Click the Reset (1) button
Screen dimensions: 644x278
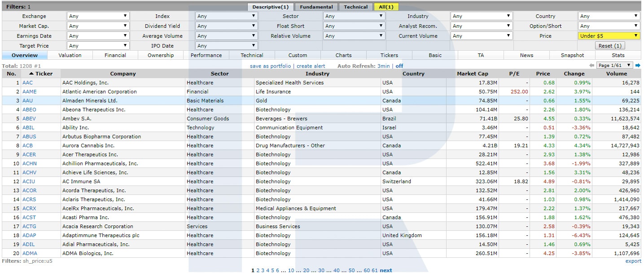(609, 46)
